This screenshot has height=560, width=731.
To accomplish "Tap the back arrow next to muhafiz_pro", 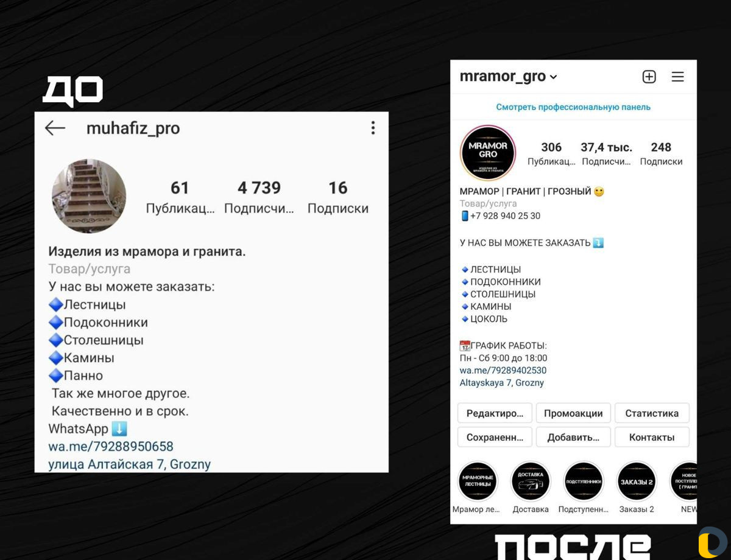I will coord(55,128).
